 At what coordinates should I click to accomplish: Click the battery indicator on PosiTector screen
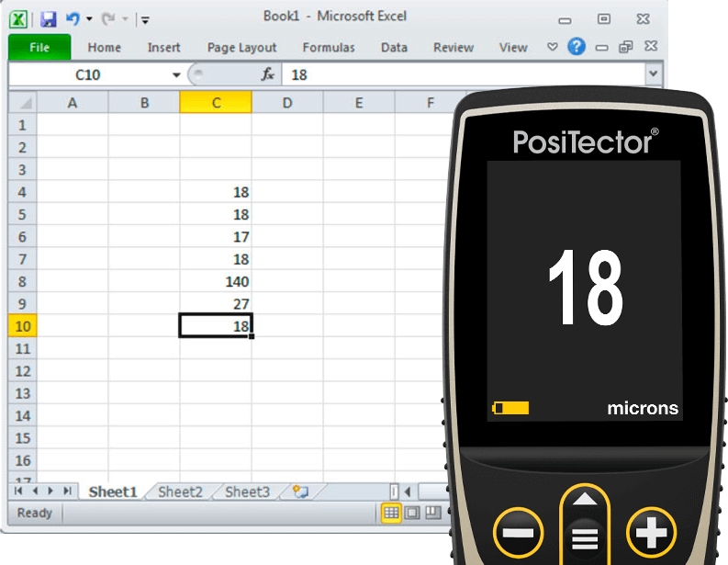click(x=510, y=408)
